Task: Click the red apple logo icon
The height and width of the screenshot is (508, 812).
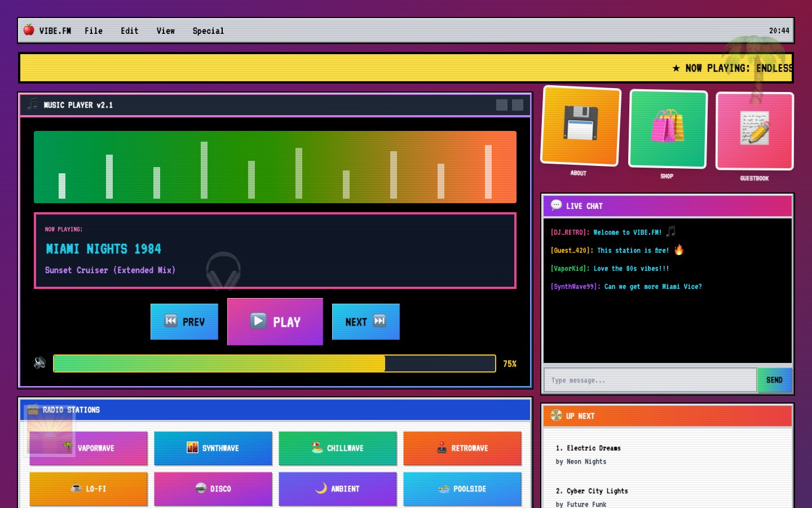Action: coord(29,30)
